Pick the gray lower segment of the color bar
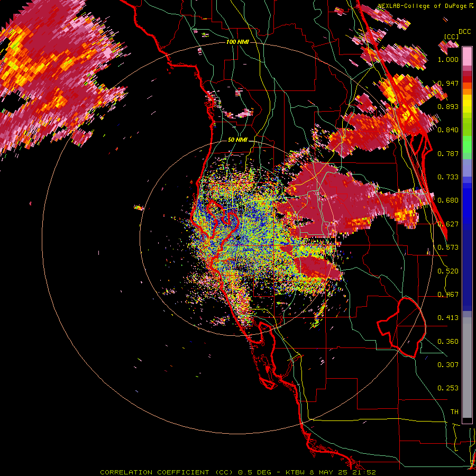The width and height of the screenshot is (476, 476). 467,368
